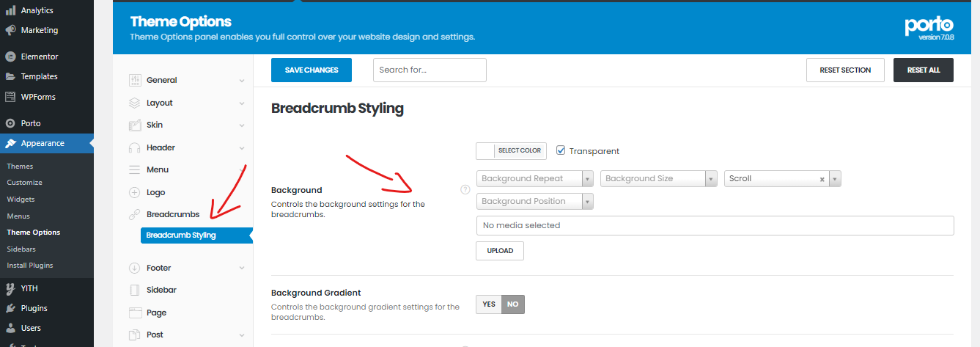Click the Analytics bar-chart icon
This screenshot has width=980, height=347.
pos(10,10)
